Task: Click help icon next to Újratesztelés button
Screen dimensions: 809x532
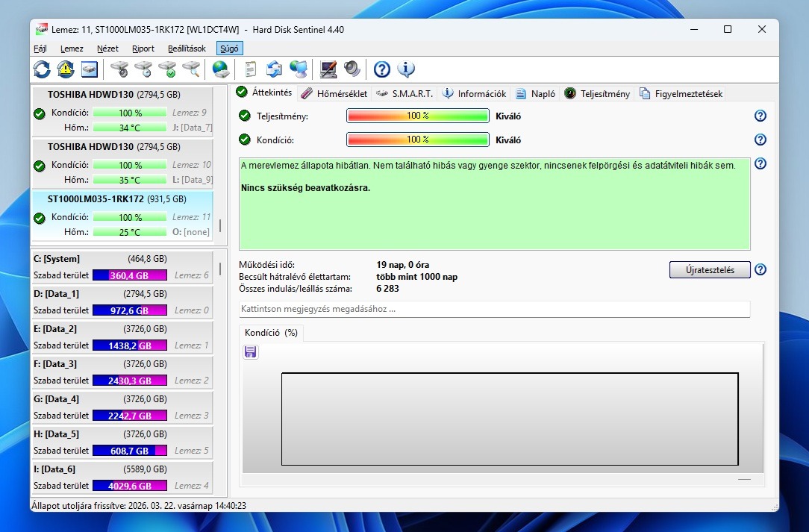Action: [760, 269]
